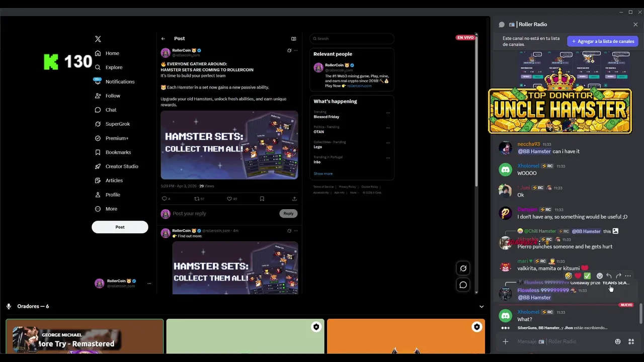Click the share icon under the post

(x=294, y=199)
